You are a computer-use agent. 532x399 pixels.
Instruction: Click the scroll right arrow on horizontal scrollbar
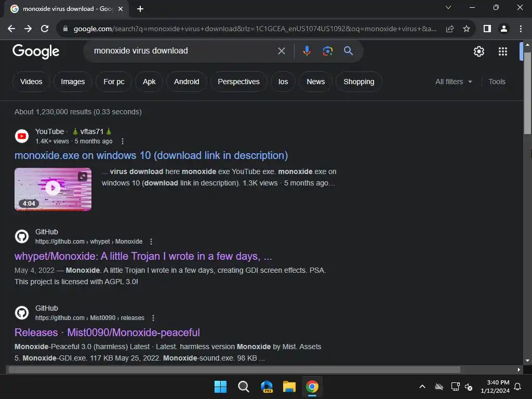coord(518,369)
